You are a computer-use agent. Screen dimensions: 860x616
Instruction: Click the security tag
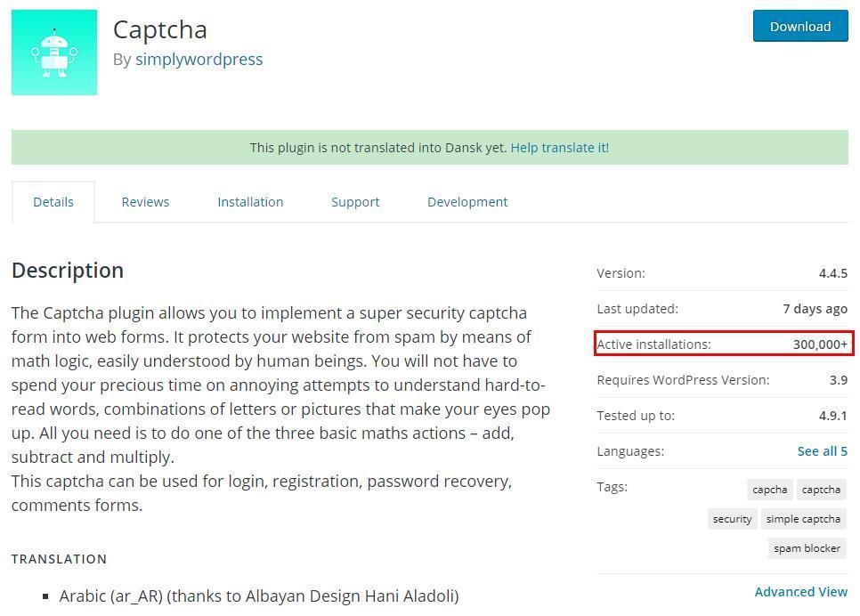732,519
